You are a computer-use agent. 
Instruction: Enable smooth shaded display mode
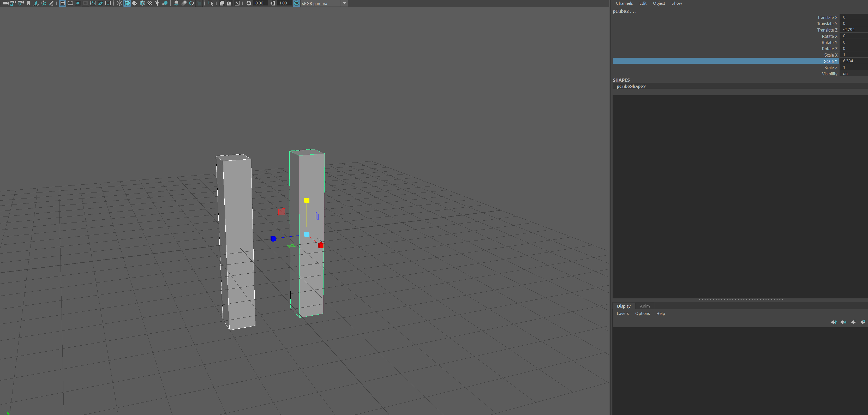127,3
